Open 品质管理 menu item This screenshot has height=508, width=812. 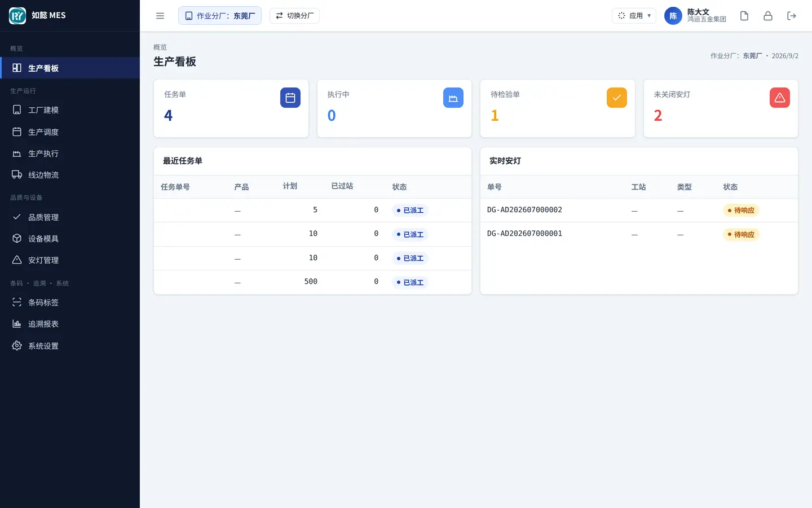[x=70, y=217]
